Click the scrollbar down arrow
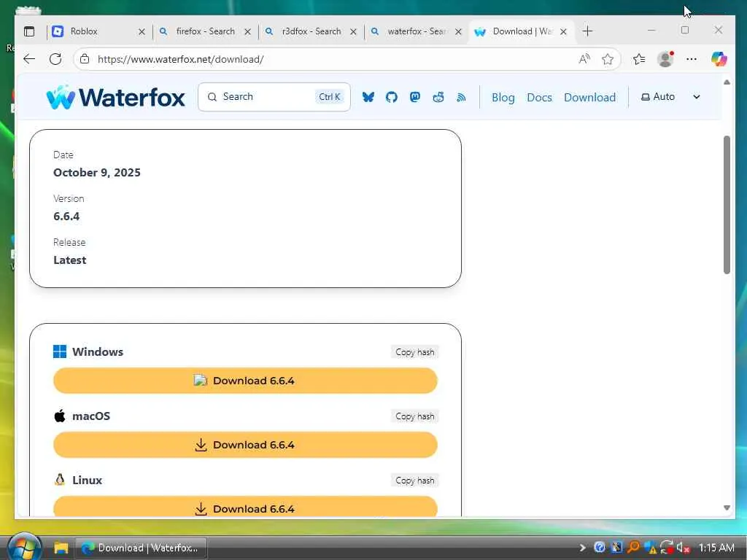Screen dimensions: 747x560 (x=727, y=507)
